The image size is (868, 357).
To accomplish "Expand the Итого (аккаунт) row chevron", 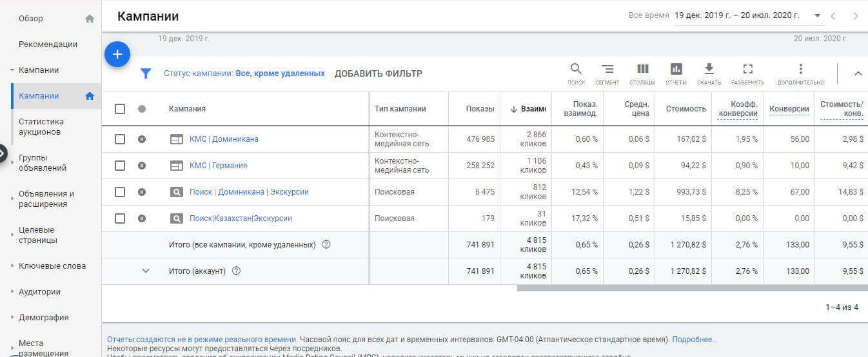I will (x=146, y=271).
